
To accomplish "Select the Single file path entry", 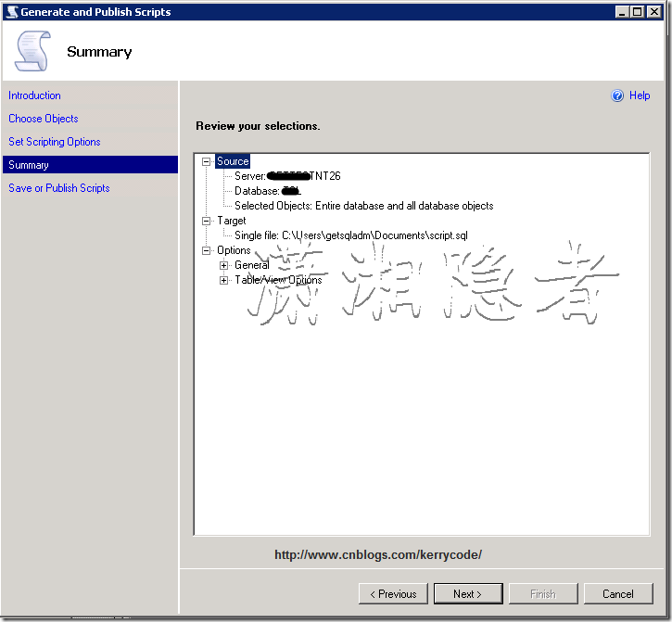I will click(x=350, y=235).
